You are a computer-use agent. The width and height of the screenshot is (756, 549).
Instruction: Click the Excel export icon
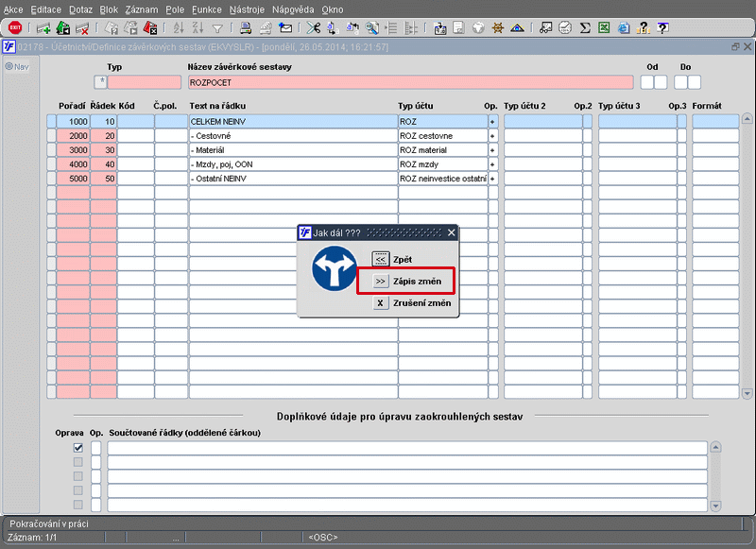point(604,28)
